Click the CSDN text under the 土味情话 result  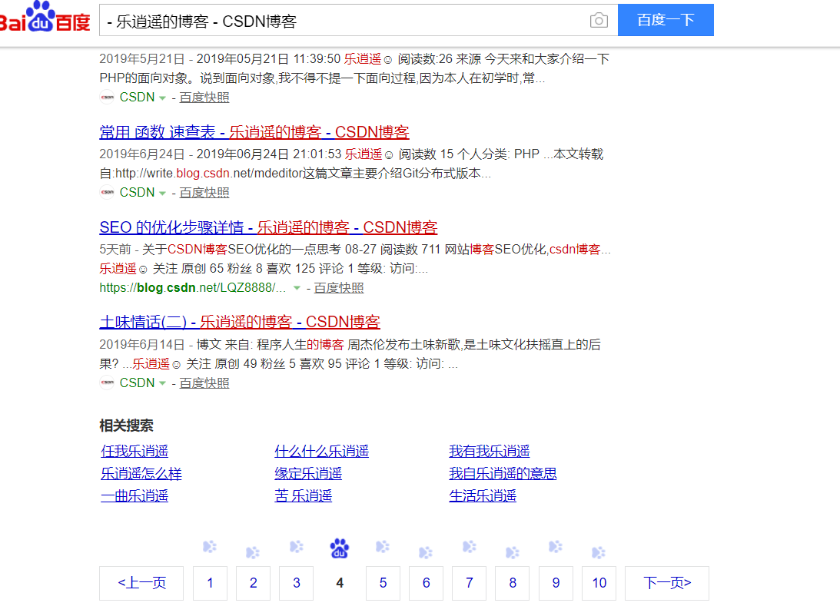(137, 383)
